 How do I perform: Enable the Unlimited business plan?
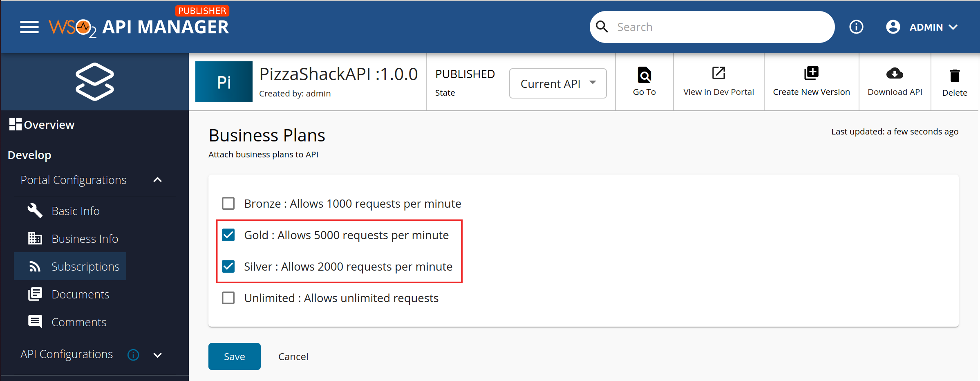pyautogui.click(x=228, y=298)
